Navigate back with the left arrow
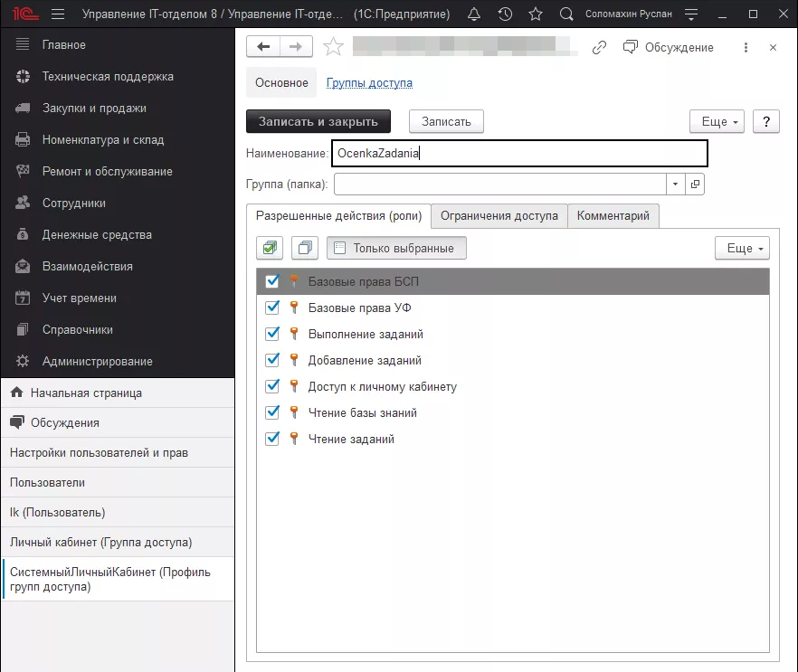798x672 pixels. click(x=263, y=47)
